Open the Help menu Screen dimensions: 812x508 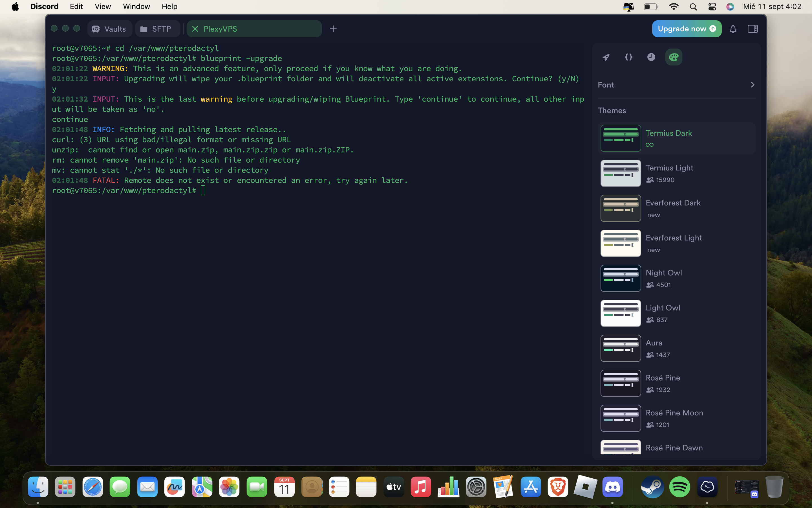(x=169, y=6)
